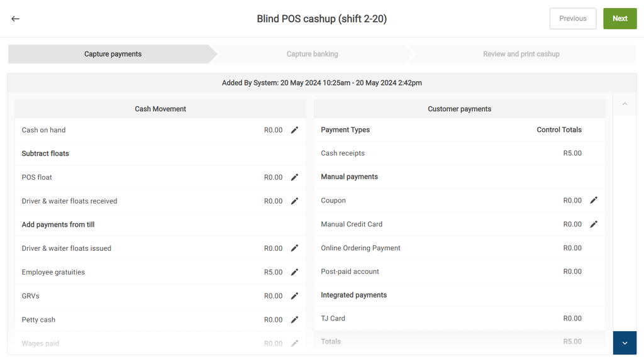Open the Review and print cashup step

click(x=521, y=54)
